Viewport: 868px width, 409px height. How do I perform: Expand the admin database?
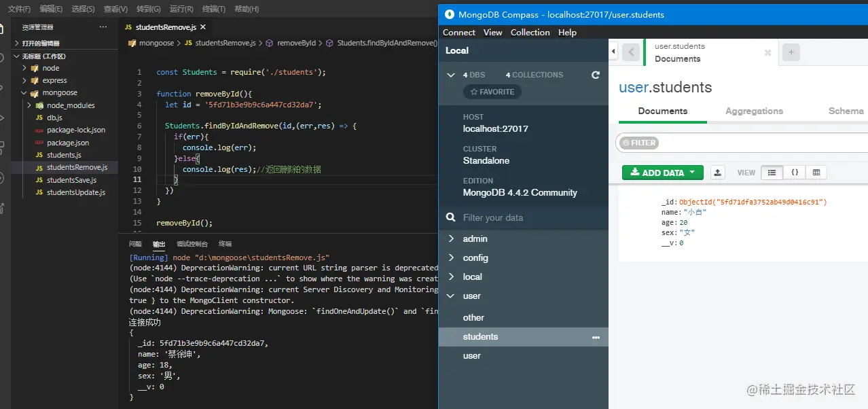click(451, 238)
